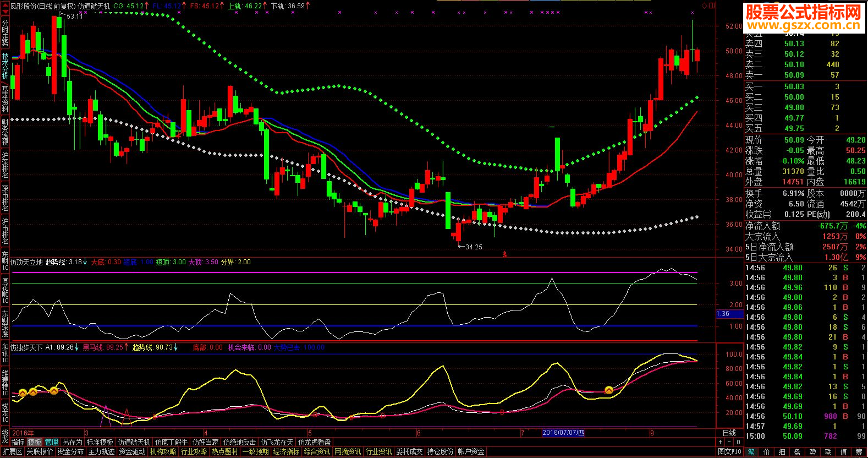Select the 技术分析 sidebar tab
The height and width of the screenshot is (458, 868).
(x=5, y=66)
